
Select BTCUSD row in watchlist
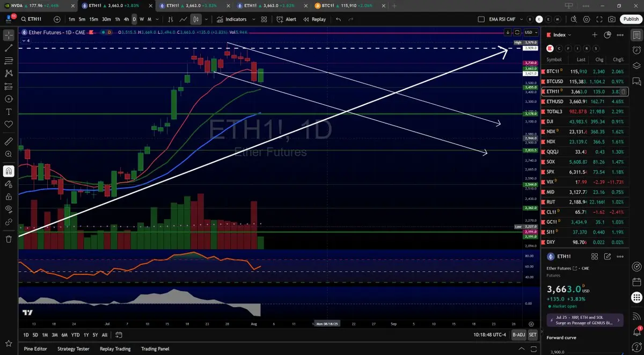coord(585,81)
